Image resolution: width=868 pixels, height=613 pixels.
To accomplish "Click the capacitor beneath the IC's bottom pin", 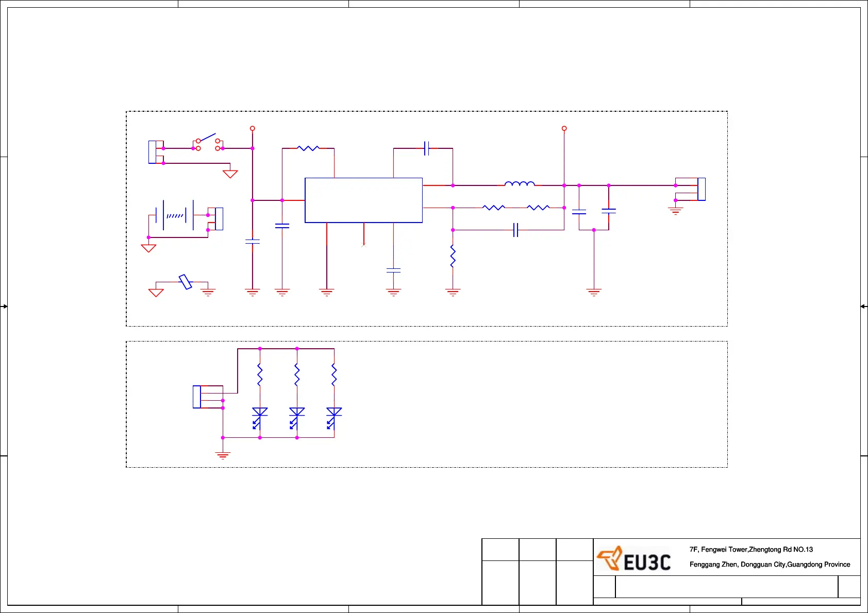I will [393, 270].
